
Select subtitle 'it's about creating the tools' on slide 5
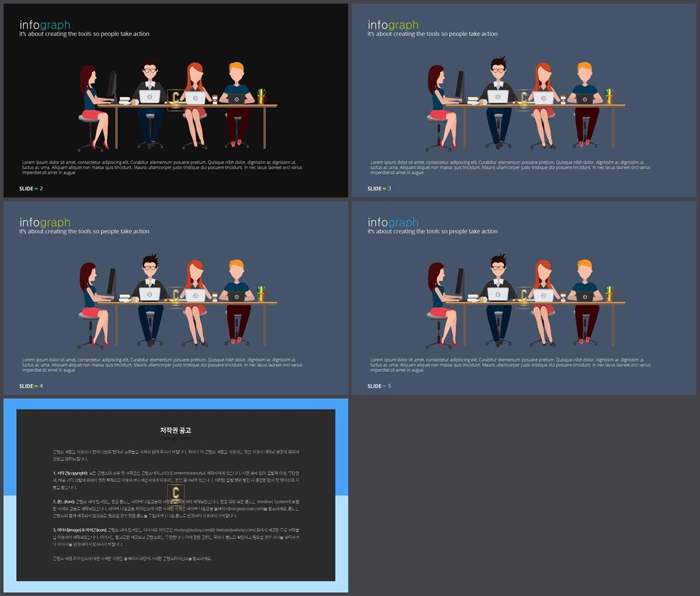click(433, 232)
